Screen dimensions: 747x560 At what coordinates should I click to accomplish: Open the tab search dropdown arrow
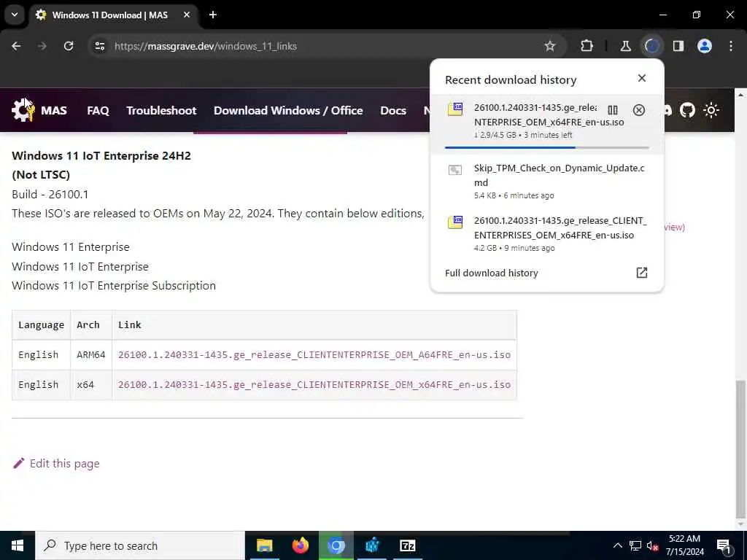tap(15, 15)
